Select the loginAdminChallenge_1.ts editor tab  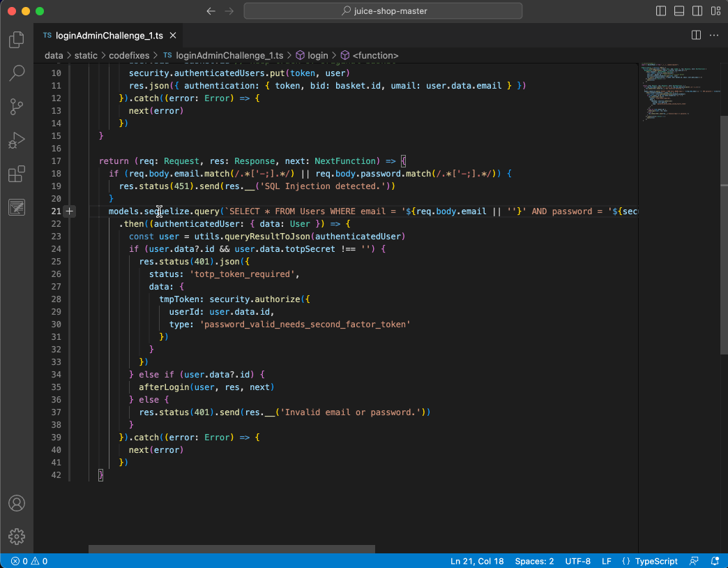105,35
